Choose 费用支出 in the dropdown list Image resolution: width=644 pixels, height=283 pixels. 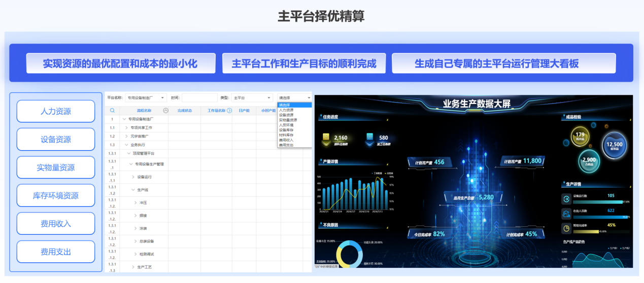(x=286, y=145)
